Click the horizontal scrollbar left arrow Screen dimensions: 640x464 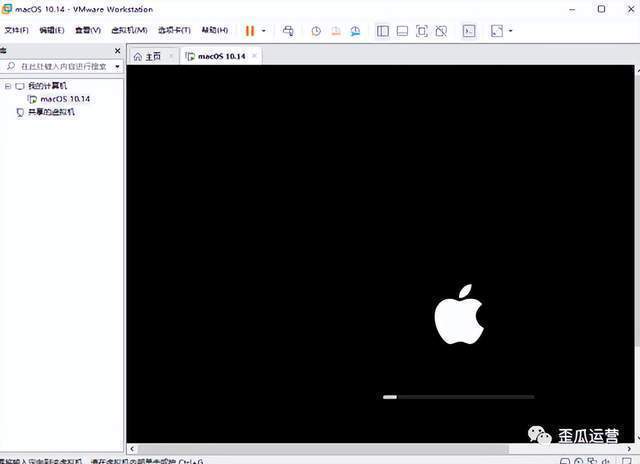pos(132,449)
